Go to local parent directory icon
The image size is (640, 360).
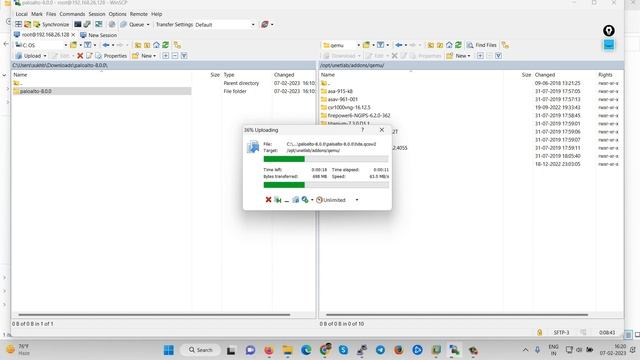(138, 45)
